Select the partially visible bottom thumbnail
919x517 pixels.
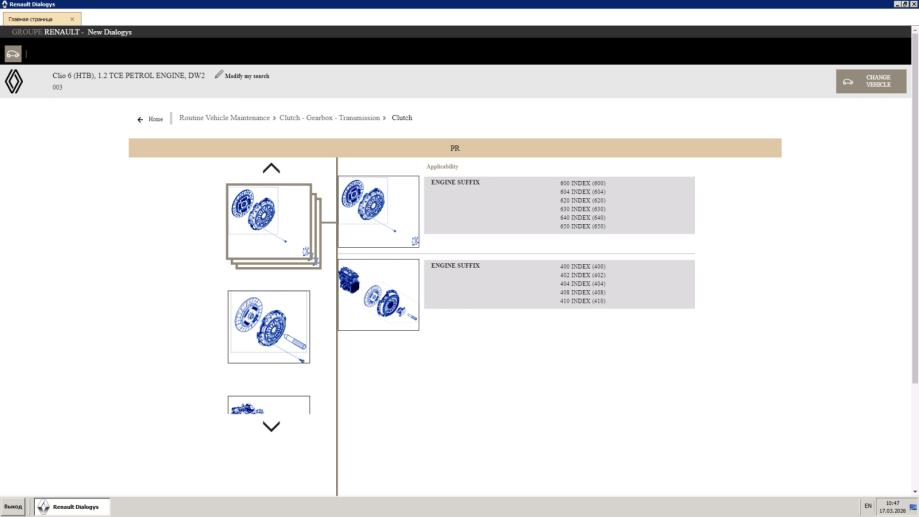click(x=269, y=405)
